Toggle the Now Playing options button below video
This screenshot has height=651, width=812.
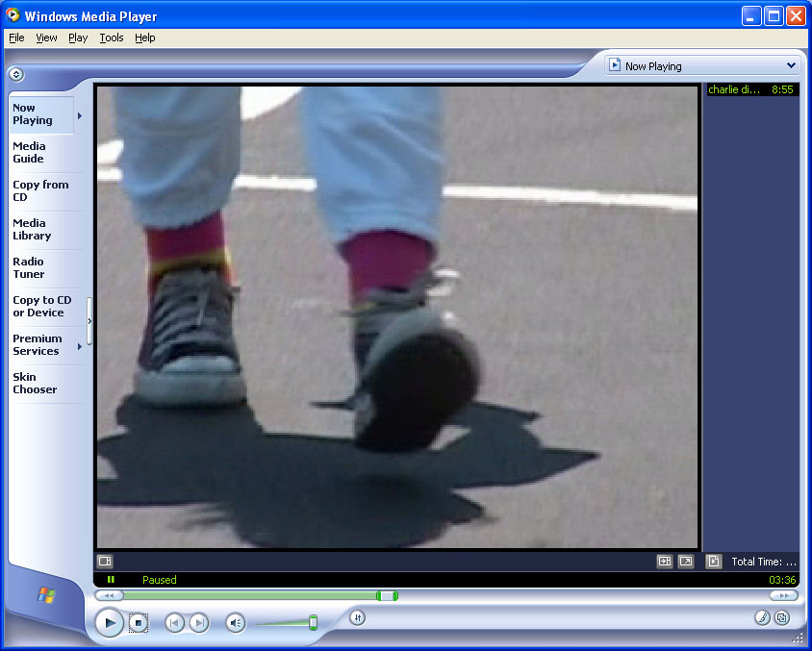[x=105, y=562]
